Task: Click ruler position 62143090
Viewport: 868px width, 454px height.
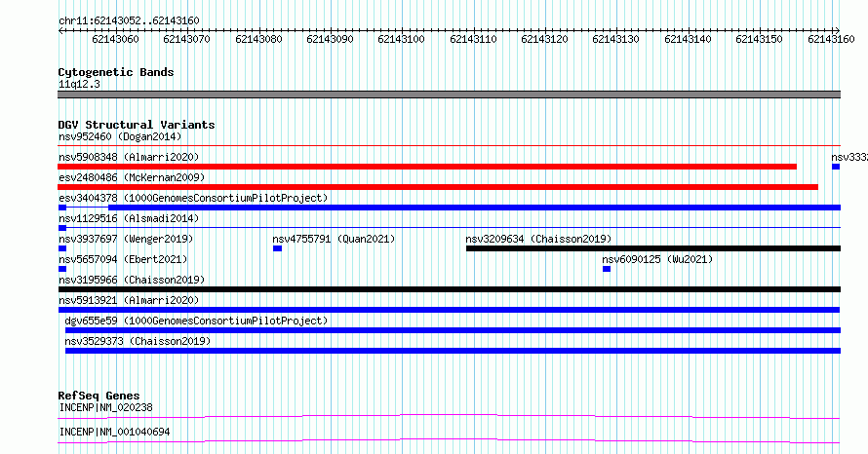Action: (x=330, y=39)
